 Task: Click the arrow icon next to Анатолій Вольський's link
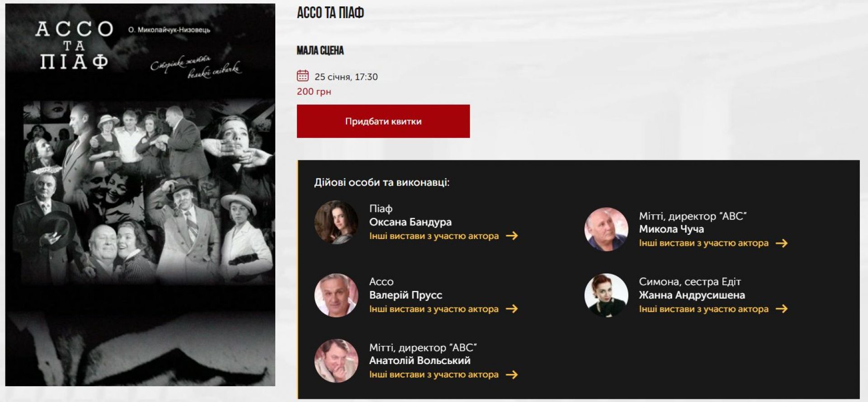pyautogui.click(x=512, y=374)
